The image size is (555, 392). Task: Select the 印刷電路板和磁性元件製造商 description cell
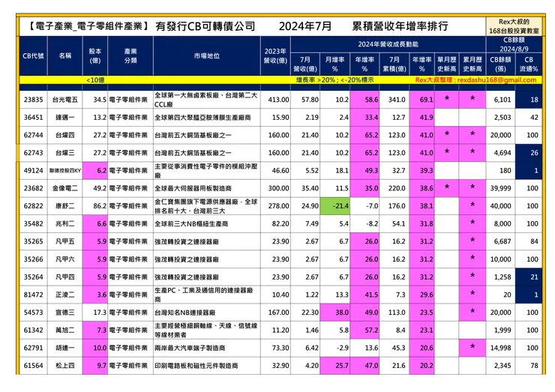click(x=207, y=366)
